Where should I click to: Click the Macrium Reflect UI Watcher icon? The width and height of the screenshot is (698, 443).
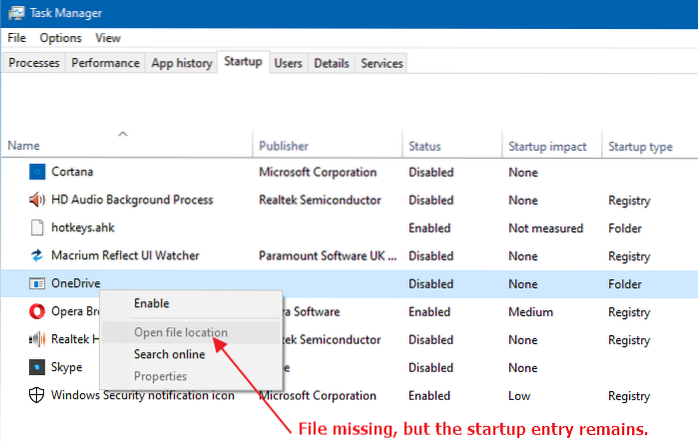38,256
